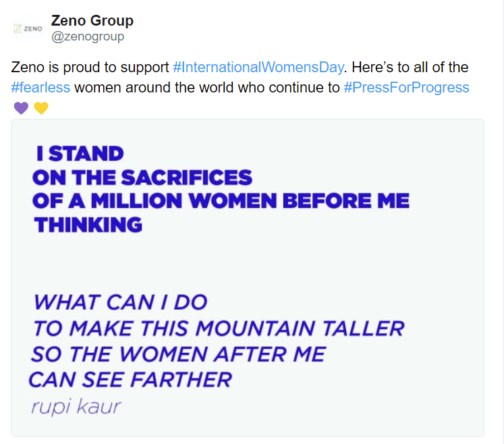The width and height of the screenshot is (504, 444).
Task: Click the @zenogroup handle
Action: coord(88,36)
